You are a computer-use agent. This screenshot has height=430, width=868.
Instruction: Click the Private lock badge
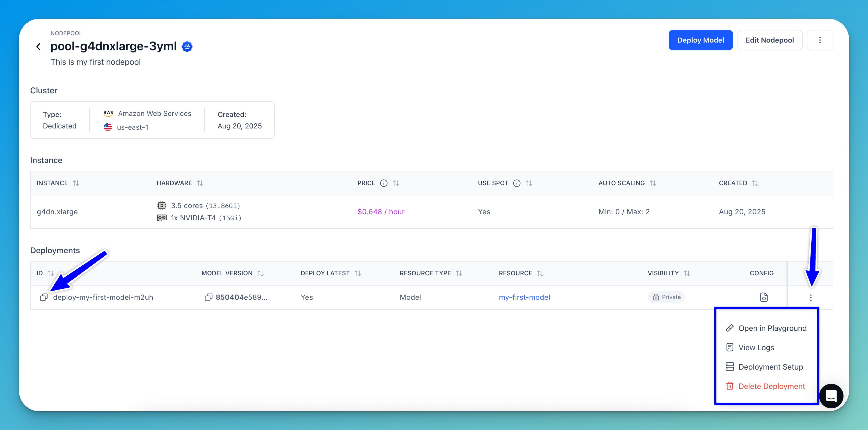click(x=666, y=297)
